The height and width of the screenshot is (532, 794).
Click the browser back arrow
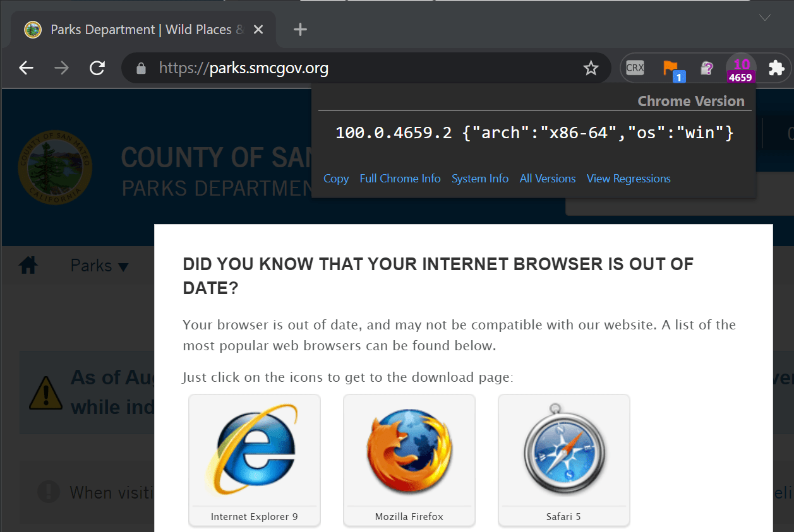coord(26,68)
